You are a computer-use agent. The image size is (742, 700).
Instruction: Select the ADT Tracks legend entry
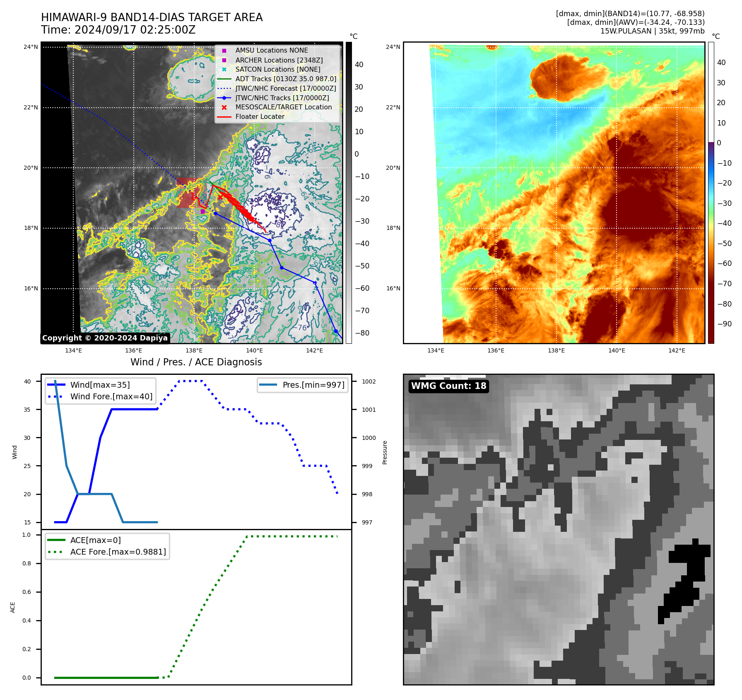click(x=285, y=79)
